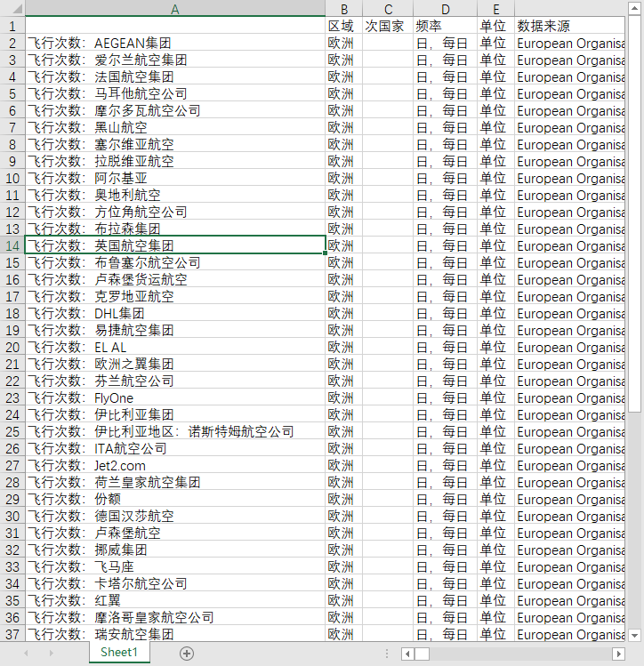Screen dimensions: 644x666
Task: Select cell '飞行次数: 芬兰航空公司'
Action: pyautogui.click(x=175, y=381)
